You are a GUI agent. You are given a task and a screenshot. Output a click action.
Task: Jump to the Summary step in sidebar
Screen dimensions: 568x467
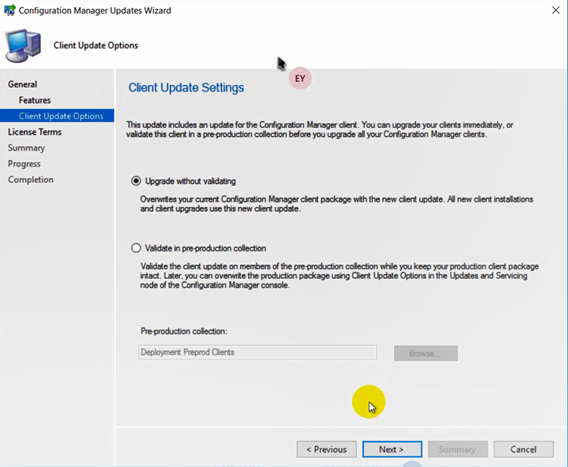(x=26, y=148)
